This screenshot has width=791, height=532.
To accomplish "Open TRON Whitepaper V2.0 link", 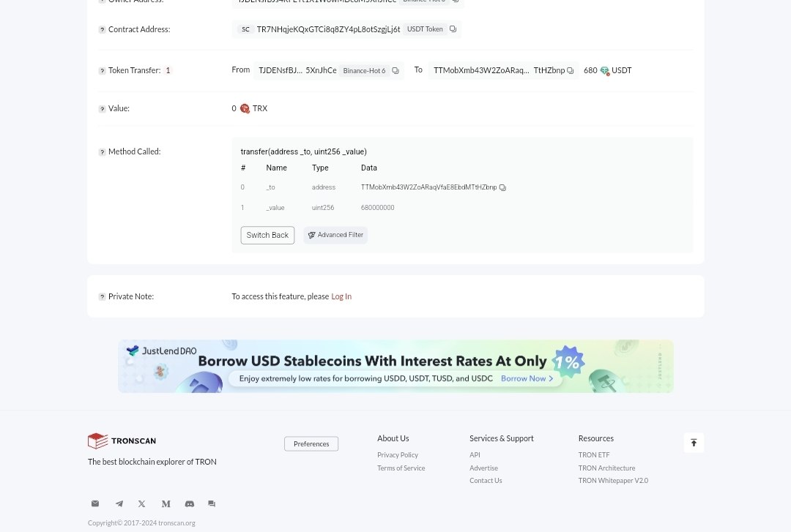I will click(613, 481).
